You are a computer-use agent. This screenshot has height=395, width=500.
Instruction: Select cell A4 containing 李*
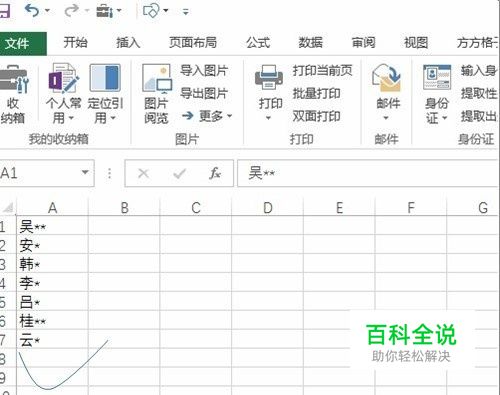52,283
